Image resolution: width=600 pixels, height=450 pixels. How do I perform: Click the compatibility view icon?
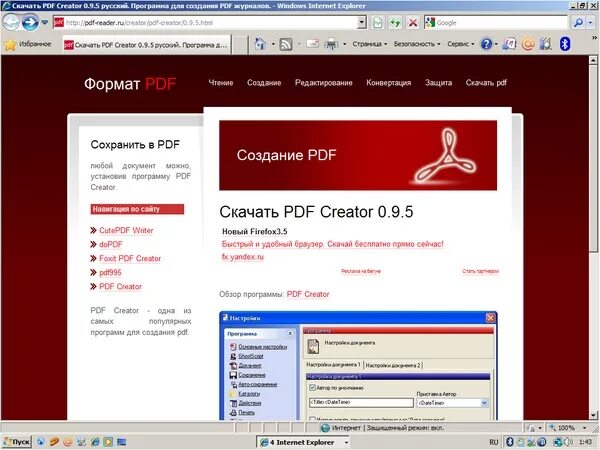[377, 23]
